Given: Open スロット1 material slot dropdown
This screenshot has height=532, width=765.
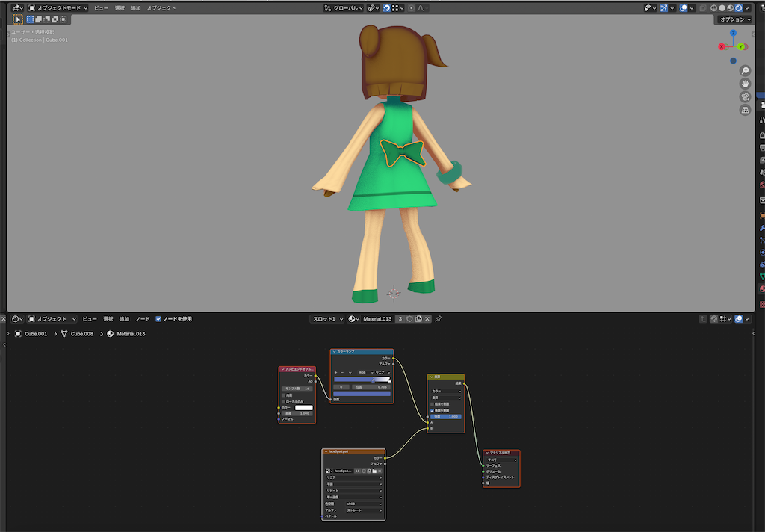Looking at the screenshot, I should 327,319.
